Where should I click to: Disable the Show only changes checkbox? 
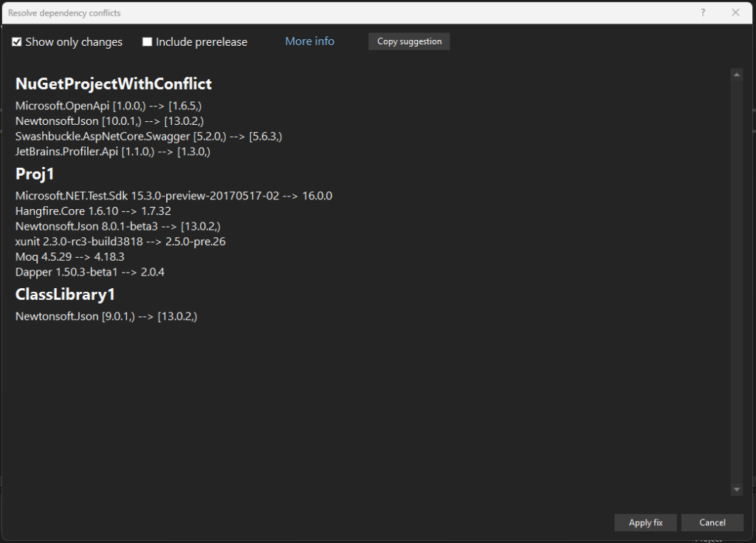[16, 41]
